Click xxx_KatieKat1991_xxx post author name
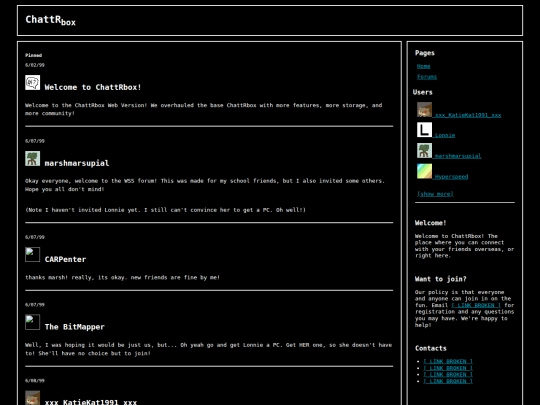The width and height of the screenshot is (540, 405). (x=91, y=402)
